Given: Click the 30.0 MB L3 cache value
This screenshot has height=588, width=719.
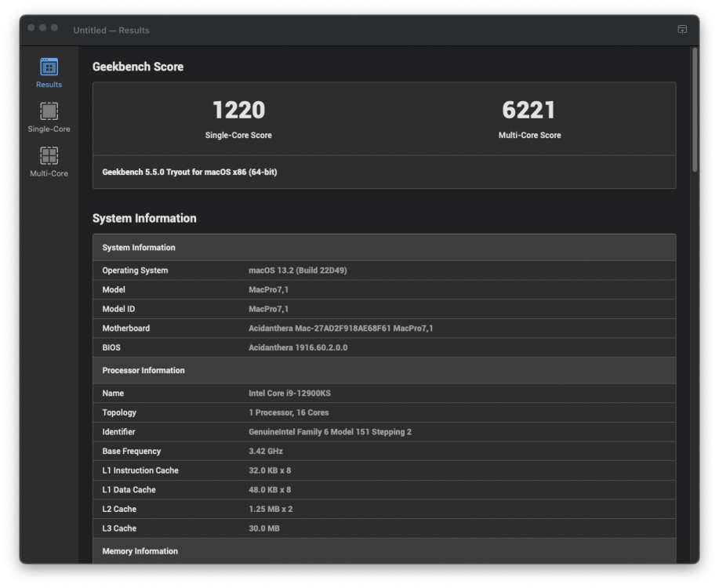Looking at the screenshot, I should (264, 528).
